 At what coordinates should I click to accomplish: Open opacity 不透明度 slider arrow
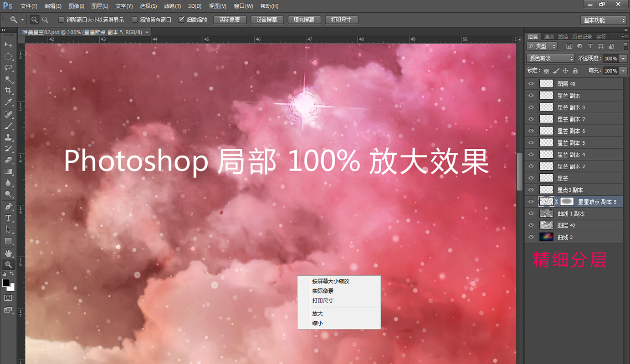click(623, 59)
